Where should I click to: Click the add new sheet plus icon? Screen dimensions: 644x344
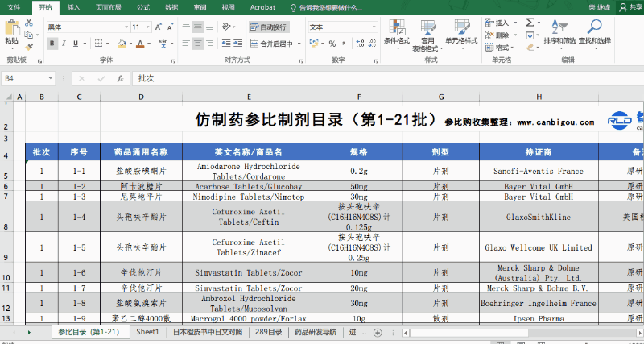tap(378, 332)
